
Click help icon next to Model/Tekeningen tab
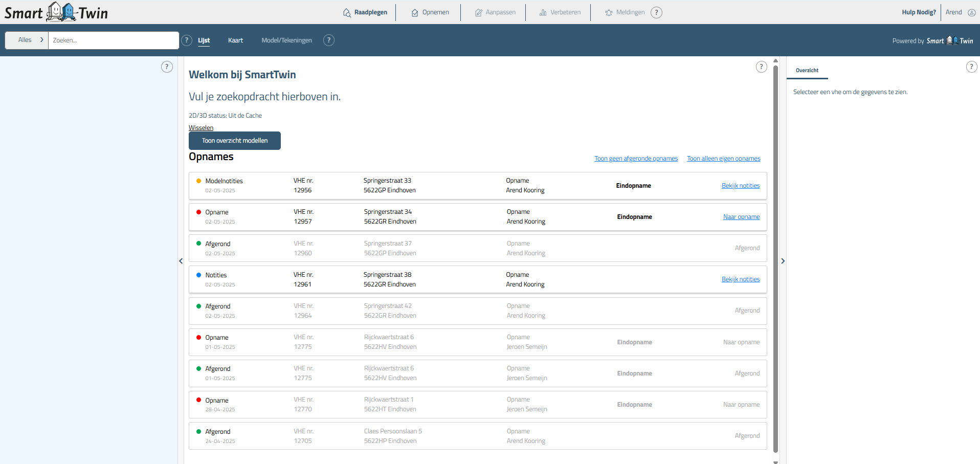click(329, 40)
